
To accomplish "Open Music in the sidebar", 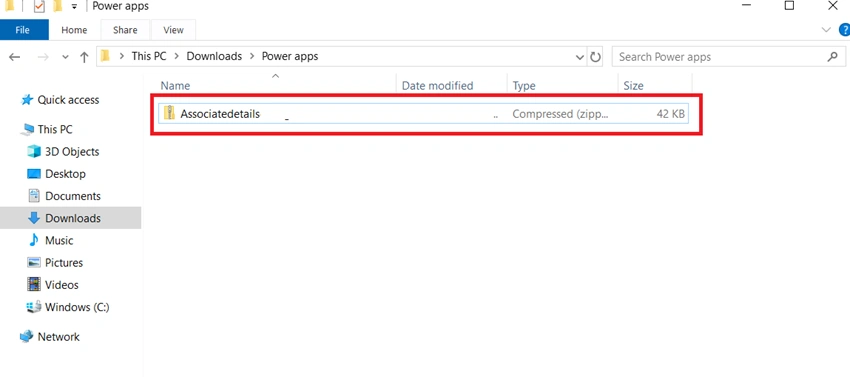I will pyautogui.click(x=59, y=241).
